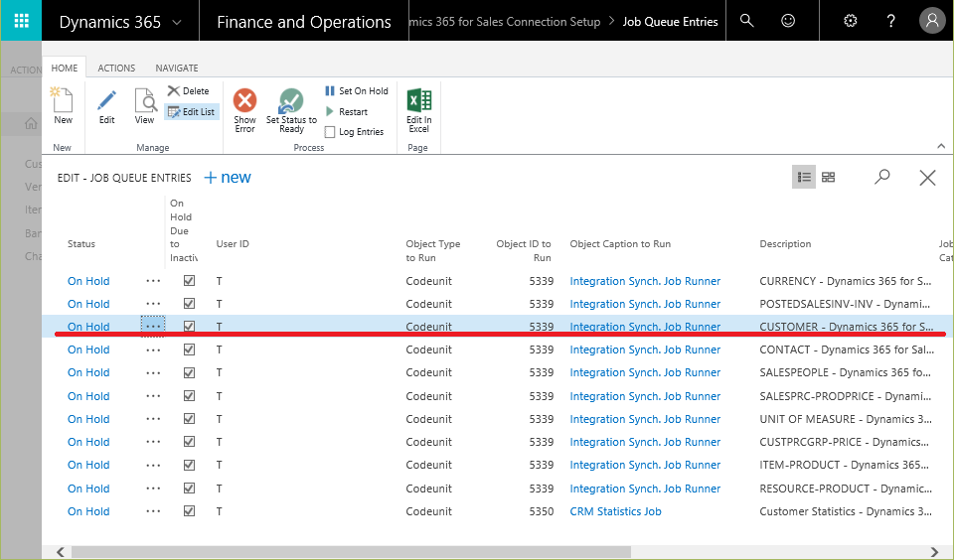Toggle On Hold checkbox for ITEM-PRODUCT row

[189, 465]
